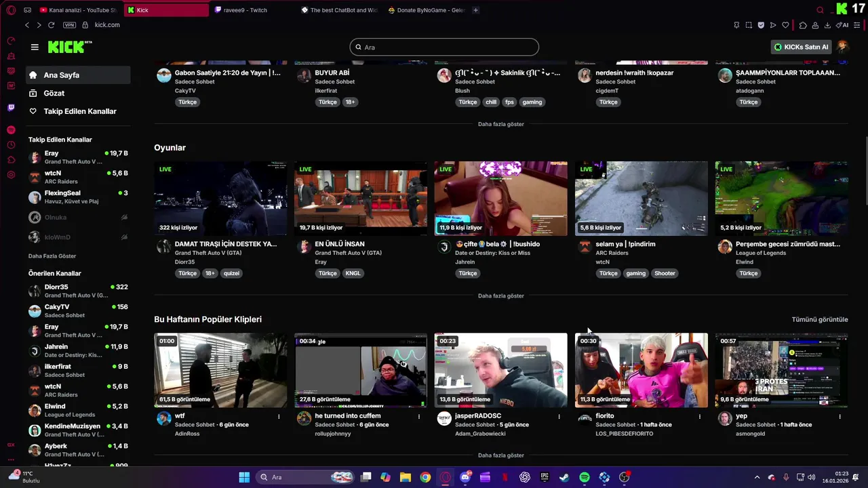The height and width of the screenshot is (488, 868).
Task: Open the taskbar volume icon
Action: pyautogui.click(x=812, y=477)
